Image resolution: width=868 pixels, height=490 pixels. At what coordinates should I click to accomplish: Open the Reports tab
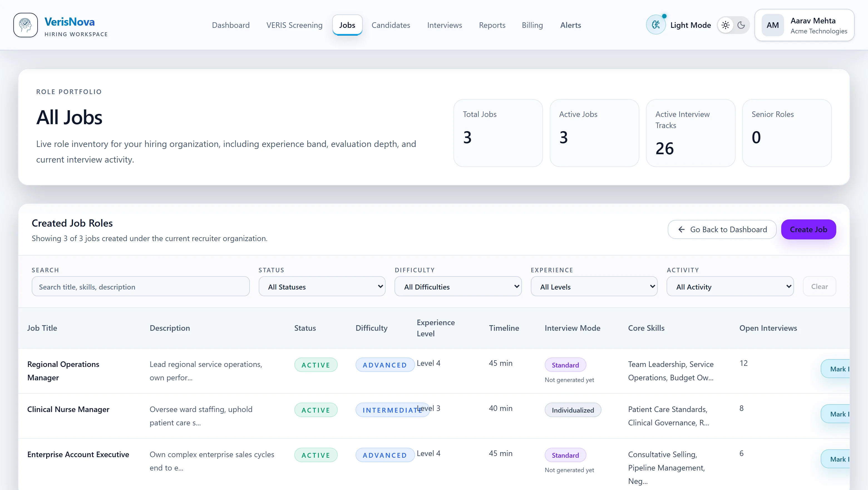[492, 25]
